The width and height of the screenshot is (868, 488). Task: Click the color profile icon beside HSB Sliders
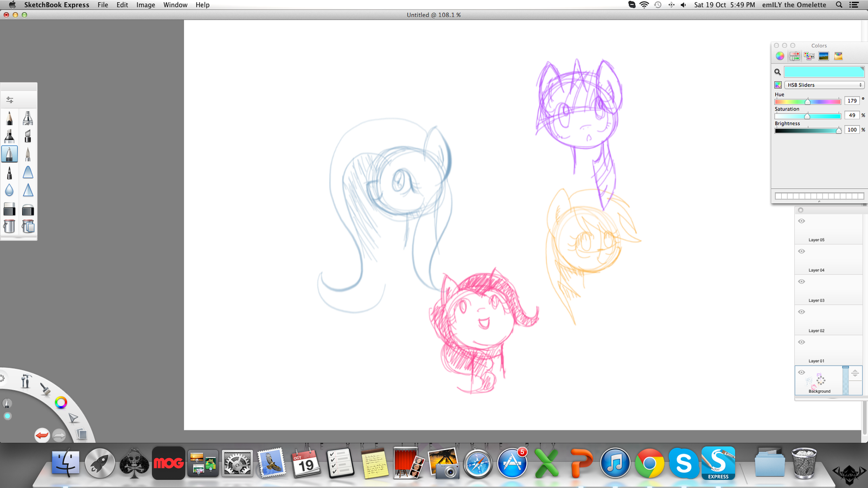coord(778,85)
